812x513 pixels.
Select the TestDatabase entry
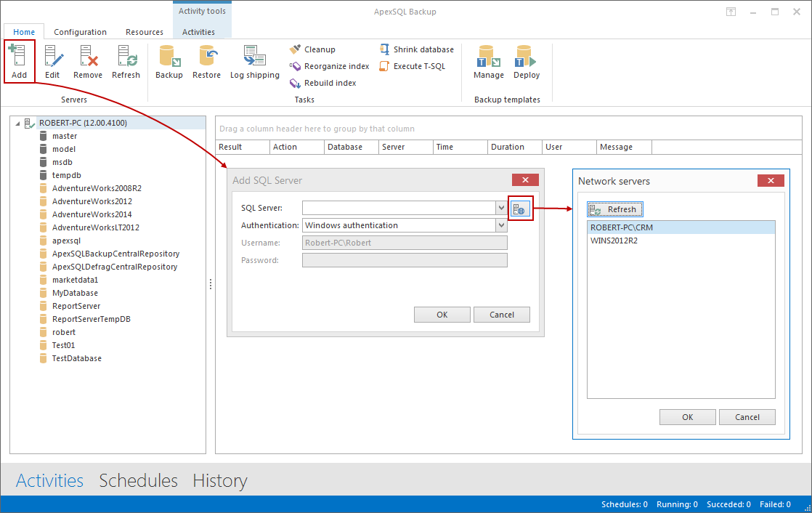point(77,358)
